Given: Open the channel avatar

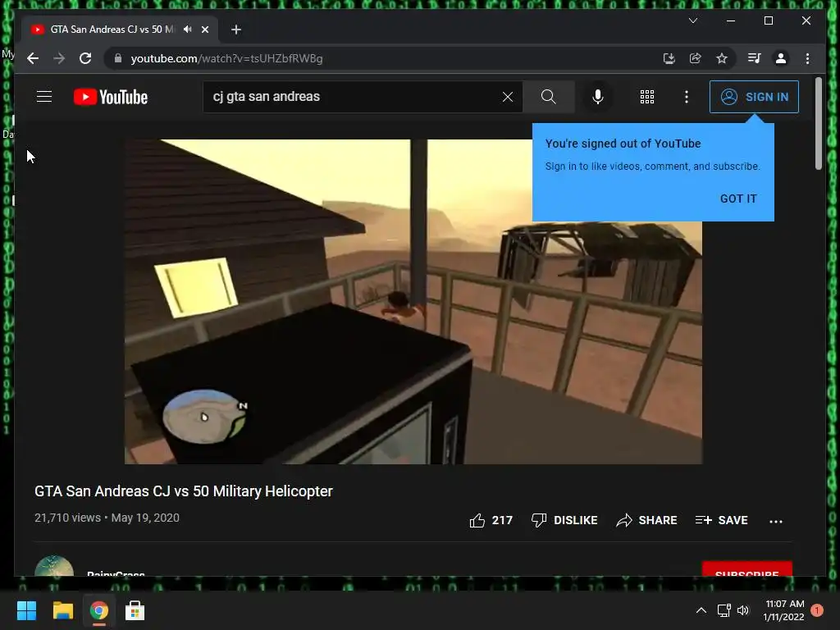Looking at the screenshot, I should 54,566.
